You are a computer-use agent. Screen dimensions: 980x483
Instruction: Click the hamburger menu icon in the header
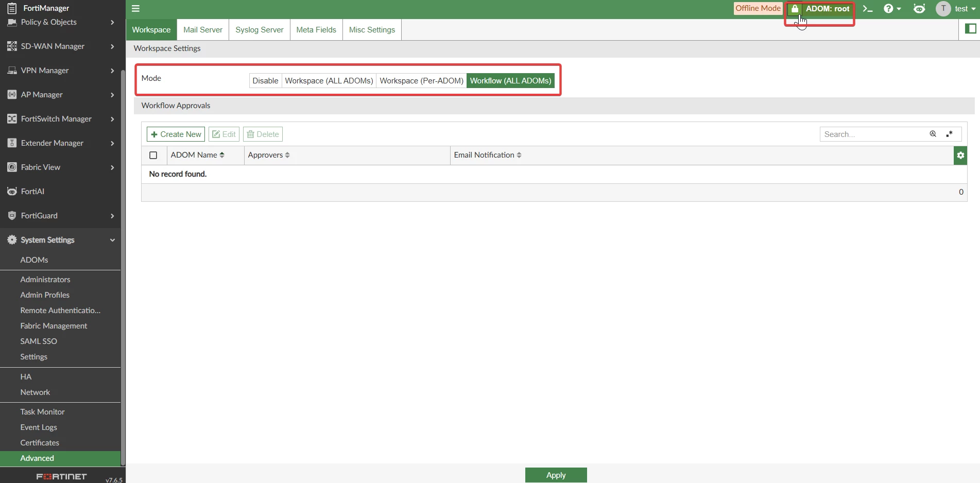tap(135, 8)
